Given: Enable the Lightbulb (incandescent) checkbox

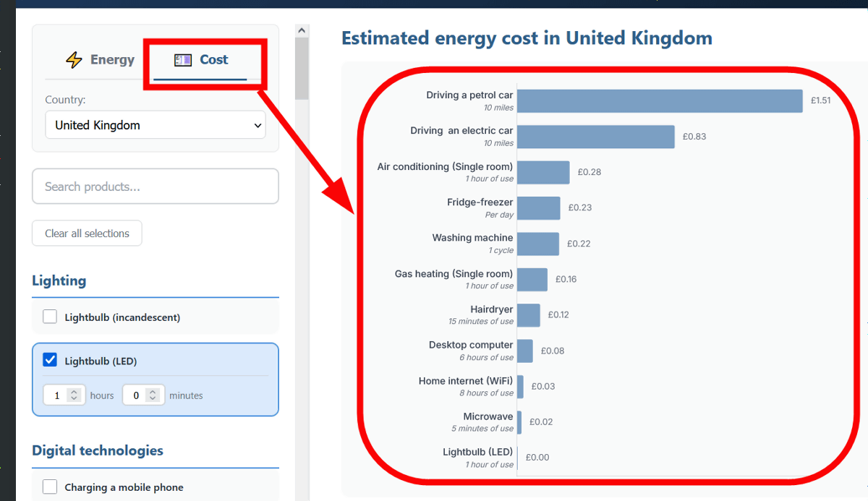Looking at the screenshot, I should pyautogui.click(x=50, y=317).
